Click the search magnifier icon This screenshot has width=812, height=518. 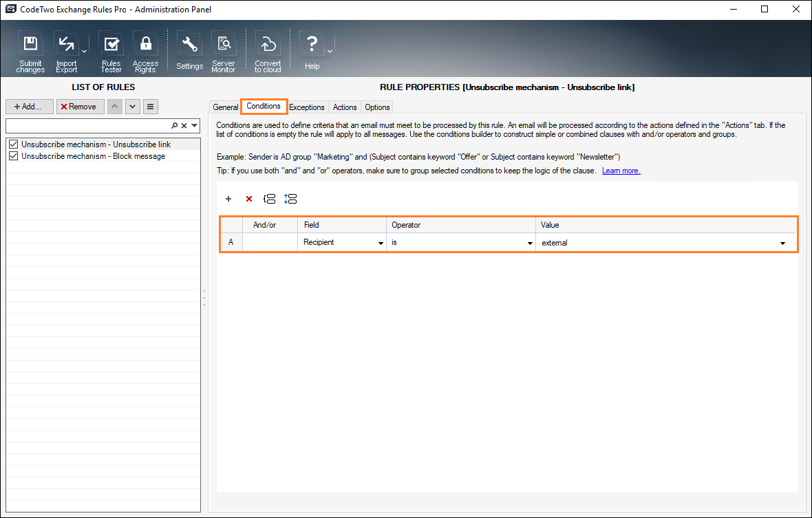coord(175,126)
